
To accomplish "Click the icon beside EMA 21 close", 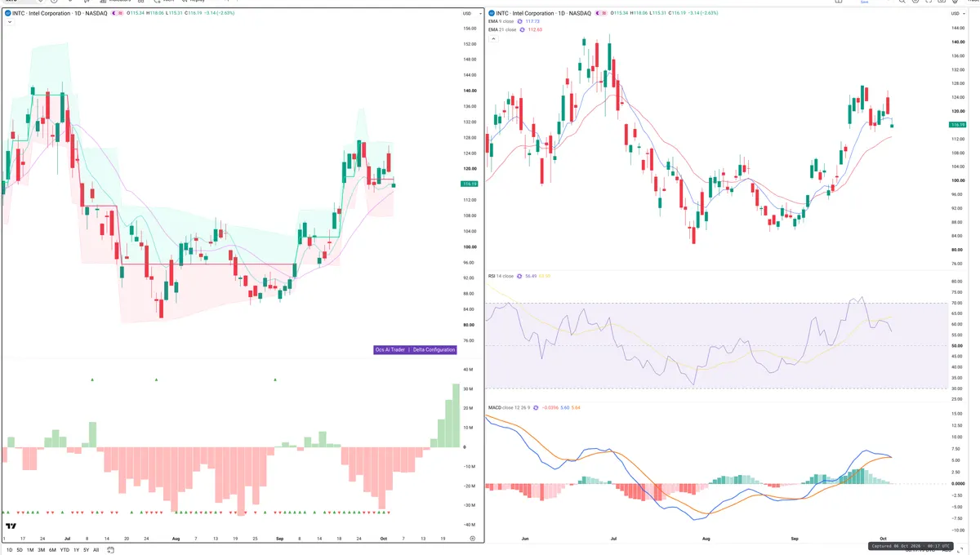I will pos(522,29).
